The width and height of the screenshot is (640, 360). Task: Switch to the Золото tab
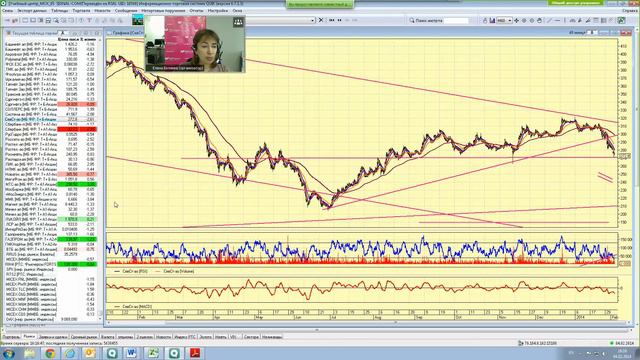click(x=206, y=337)
